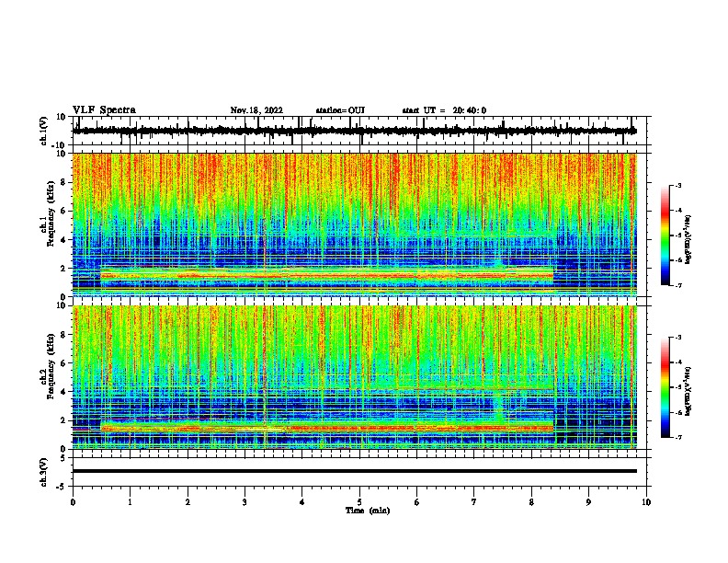This screenshot has width=728, height=563.
Task: Click the ch.1 "Frequency (kHz)" axis label
Action: tap(51, 213)
